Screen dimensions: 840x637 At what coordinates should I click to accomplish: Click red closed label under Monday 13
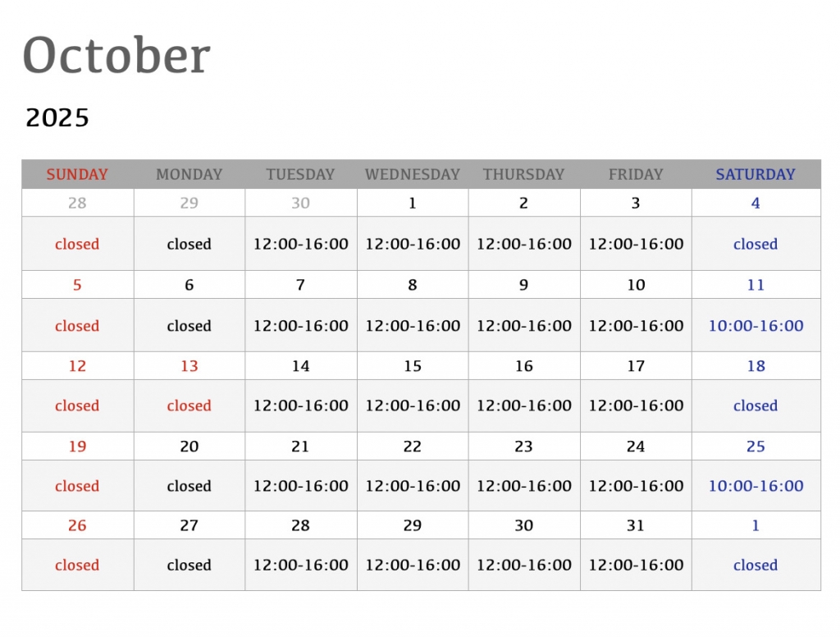pyautogui.click(x=189, y=406)
